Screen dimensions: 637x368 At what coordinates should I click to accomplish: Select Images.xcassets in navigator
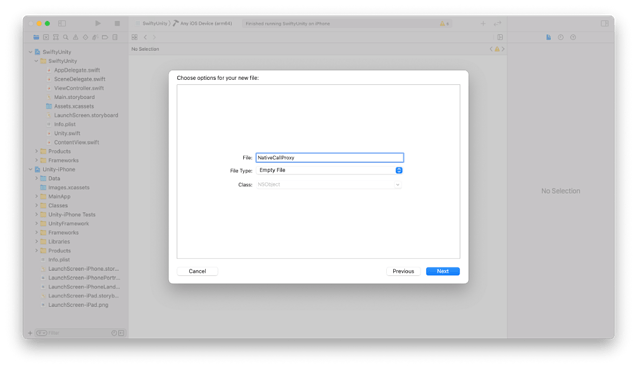click(69, 187)
